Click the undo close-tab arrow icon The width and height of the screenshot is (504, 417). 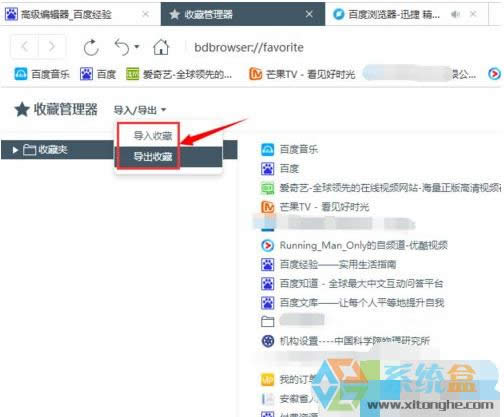click(122, 47)
